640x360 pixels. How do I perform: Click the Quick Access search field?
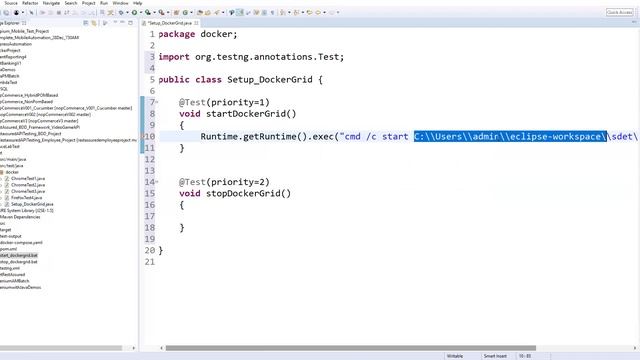[619, 12]
